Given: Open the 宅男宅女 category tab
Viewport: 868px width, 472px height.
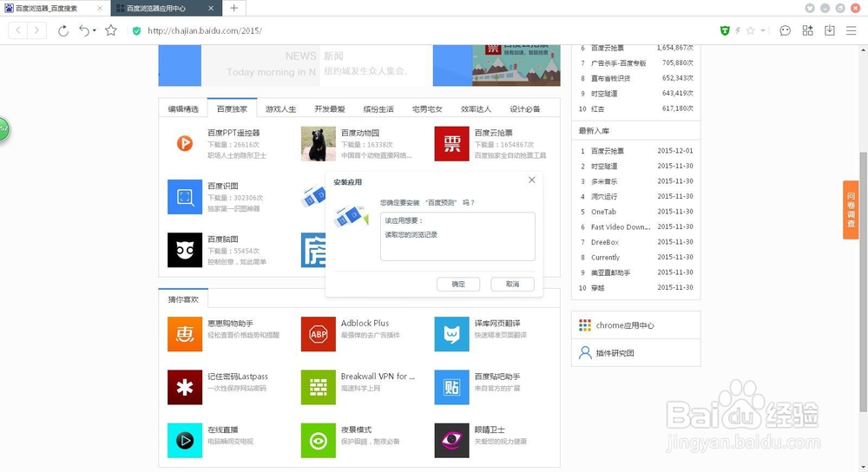Looking at the screenshot, I should (x=427, y=109).
